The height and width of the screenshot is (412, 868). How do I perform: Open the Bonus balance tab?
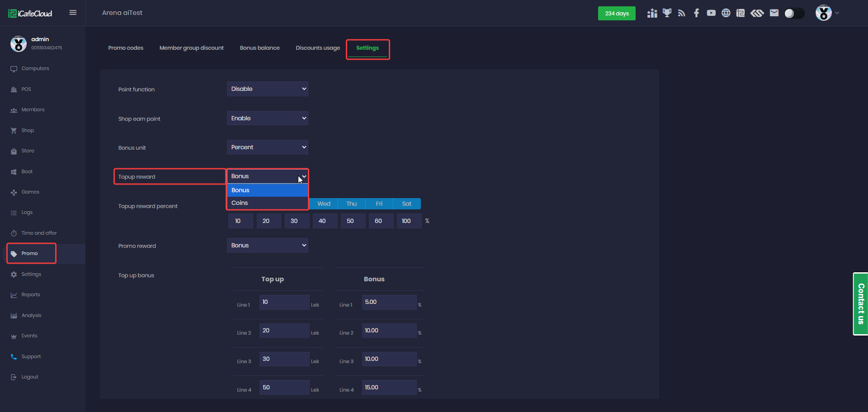(259, 48)
